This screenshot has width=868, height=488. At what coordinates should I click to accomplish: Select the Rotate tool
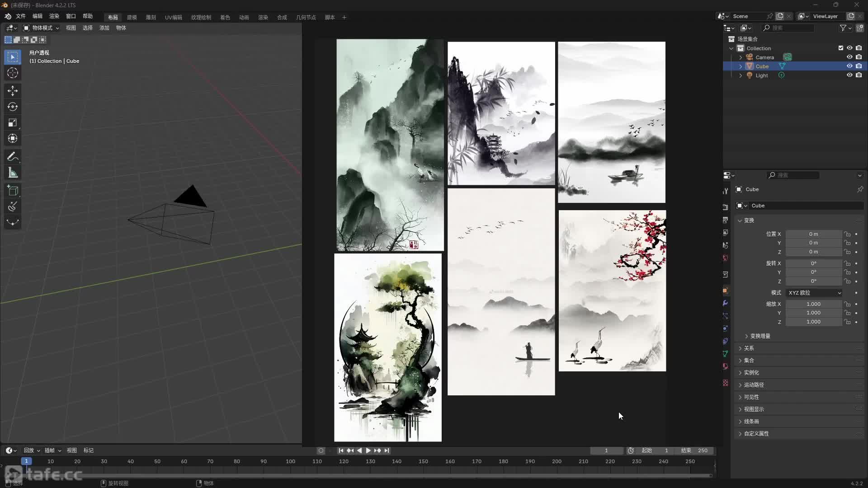click(x=13, y=107)
